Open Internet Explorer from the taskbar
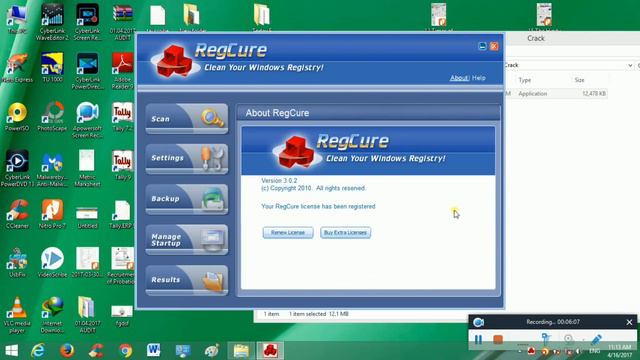The width and height of the screenshot is (640, 360). pyautogui.click(x=38, y=350)
